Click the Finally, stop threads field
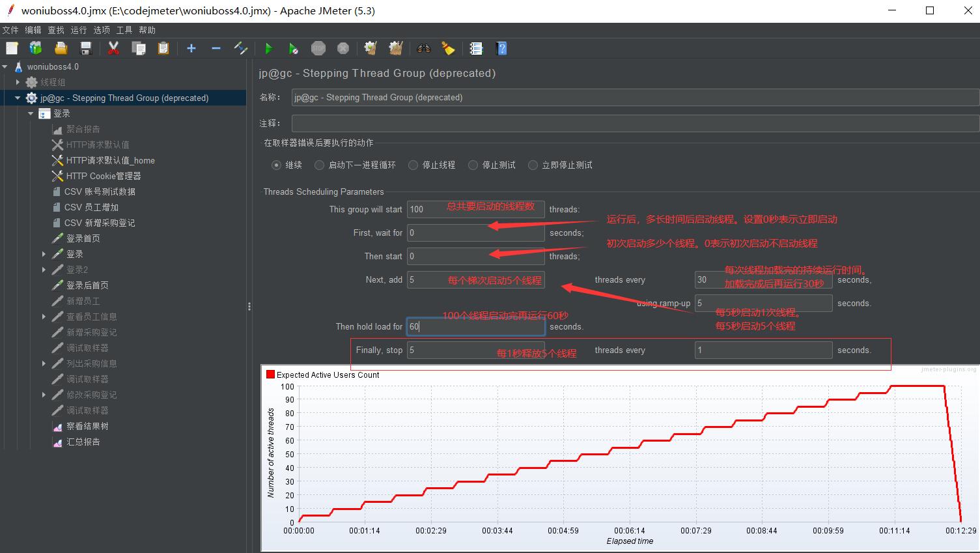This screenshot has width=980, height=553. pos(476,350)
